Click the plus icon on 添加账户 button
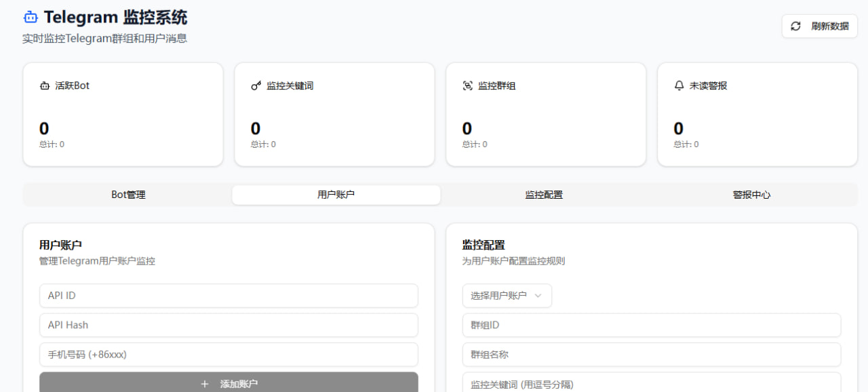868x392 pixels. 205,384
